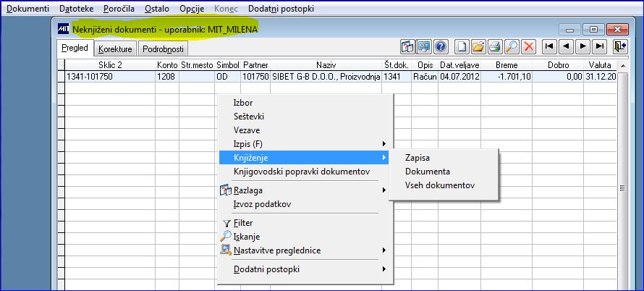This screenshot has height=291, width=644.
Task: Click the vertical scrollbar up arrow
Action: click(622, 66)
